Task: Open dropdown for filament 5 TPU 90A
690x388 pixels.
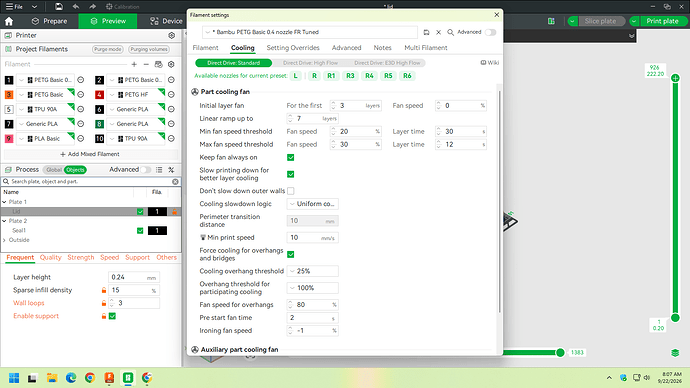Action: (x=21, y=110)
